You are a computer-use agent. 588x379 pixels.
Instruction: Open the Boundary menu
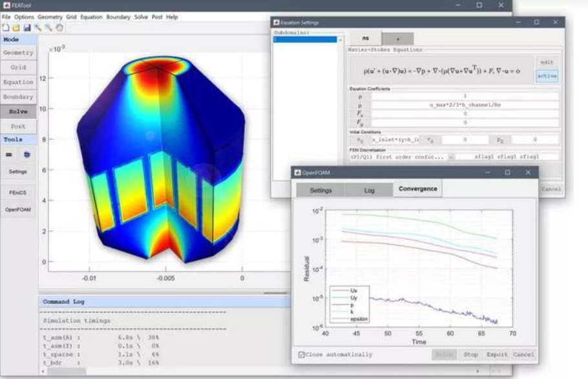[118, 17]
